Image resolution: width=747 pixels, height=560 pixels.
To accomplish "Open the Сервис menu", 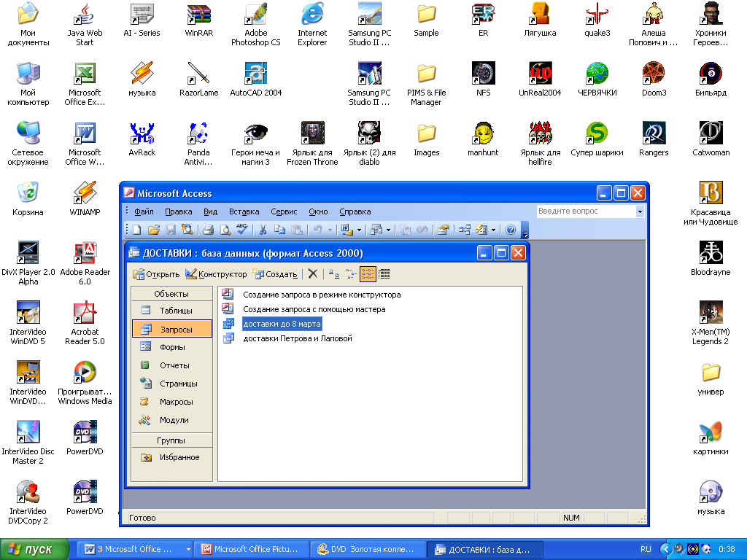I will (284, 211).
